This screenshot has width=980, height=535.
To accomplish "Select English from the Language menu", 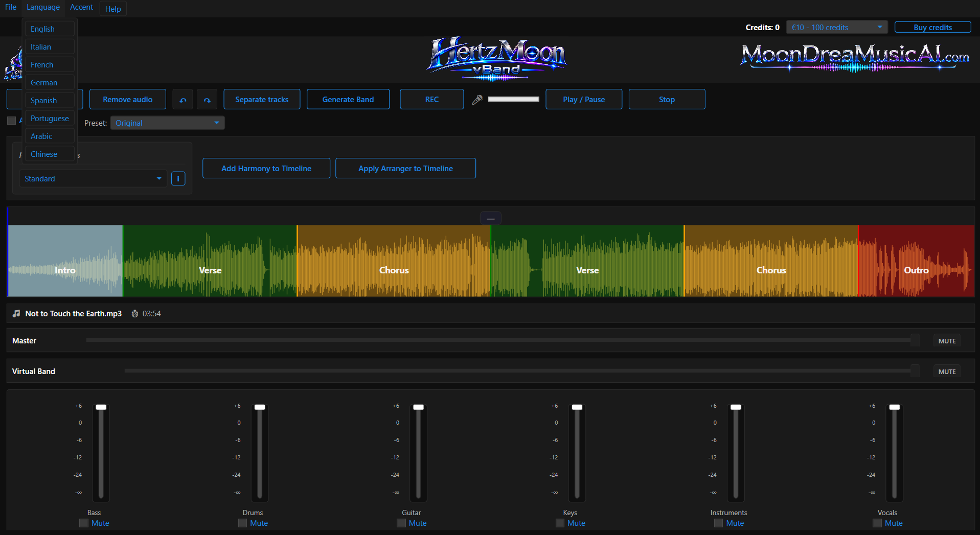I will (50, 29).
